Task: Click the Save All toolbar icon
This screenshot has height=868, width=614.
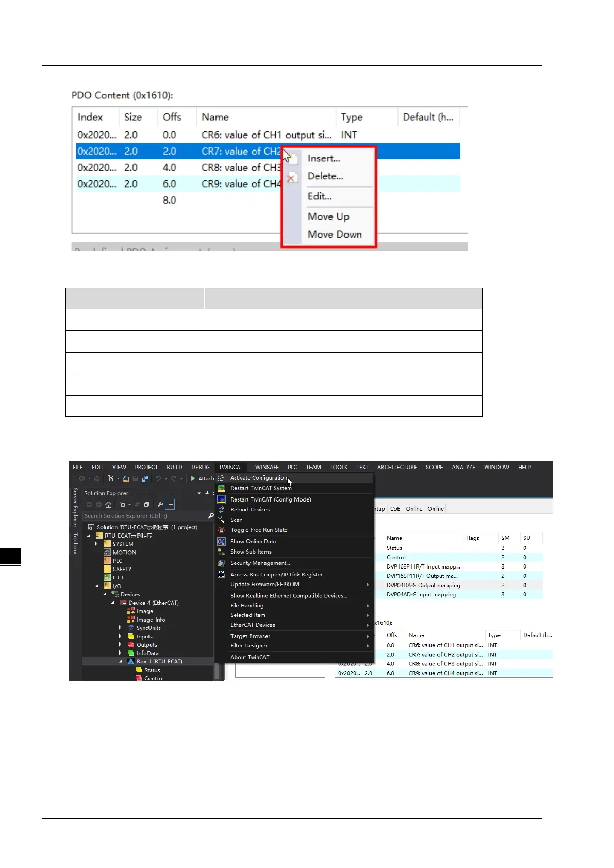Action: pyautogui.click(x=145, y=479)
